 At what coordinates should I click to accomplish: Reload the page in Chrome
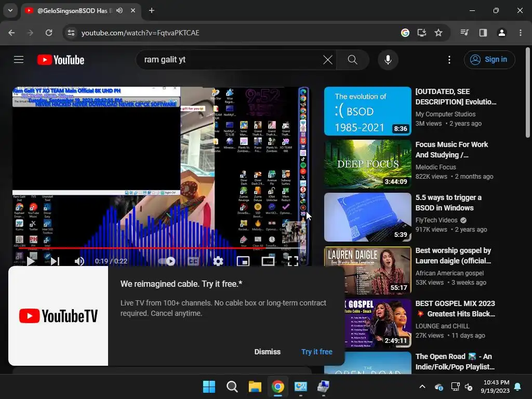pyautogui.click(x=49, y=33)
